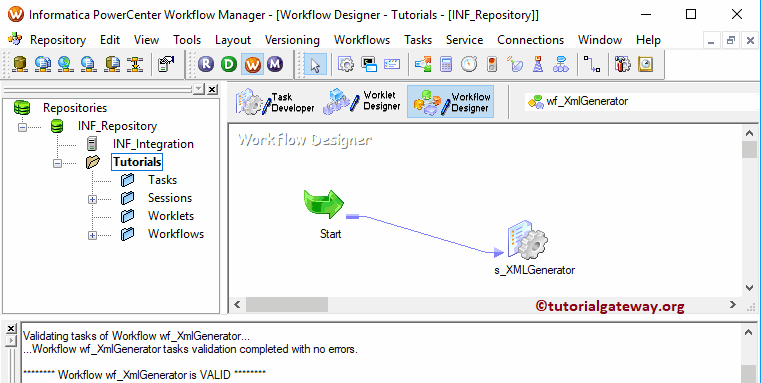Select the Start task in workspace

coord(324,204)
